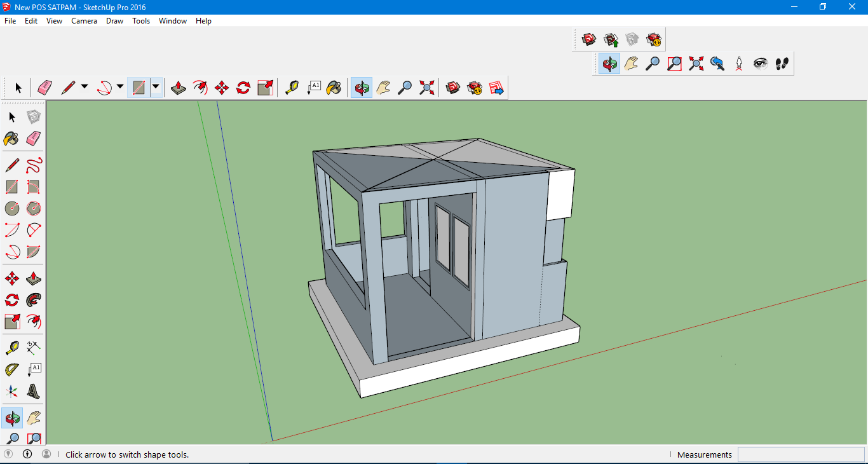Open the Line tool dropdown arrow
Image resolution: width=868 pixels, height=464 pixels.
[x=85, y=87]
